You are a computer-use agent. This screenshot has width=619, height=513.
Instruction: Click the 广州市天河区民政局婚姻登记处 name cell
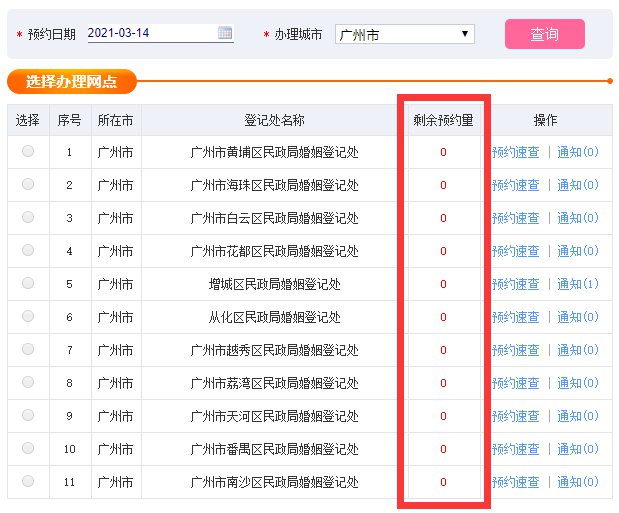pos(274,416)
